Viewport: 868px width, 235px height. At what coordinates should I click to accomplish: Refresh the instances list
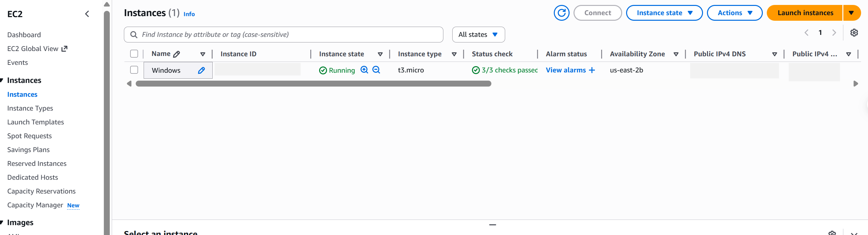pyautogui.click(x=561, y=13)
